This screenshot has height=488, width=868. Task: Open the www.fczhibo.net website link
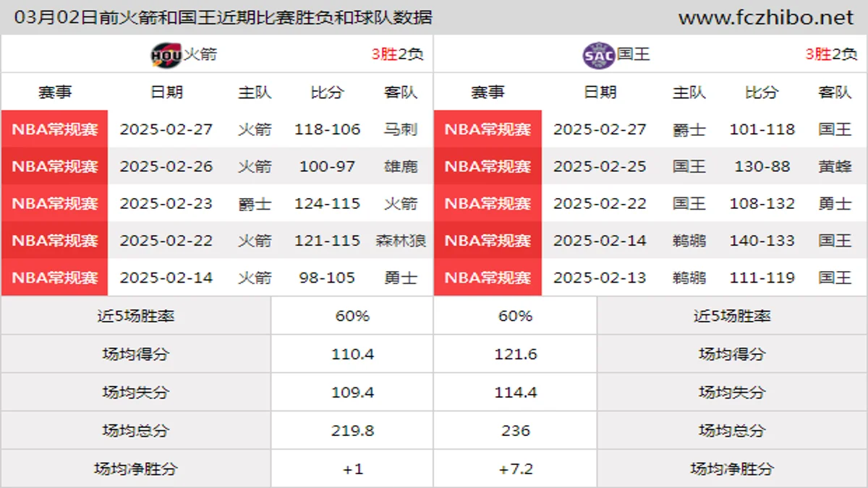coord(766,17)
